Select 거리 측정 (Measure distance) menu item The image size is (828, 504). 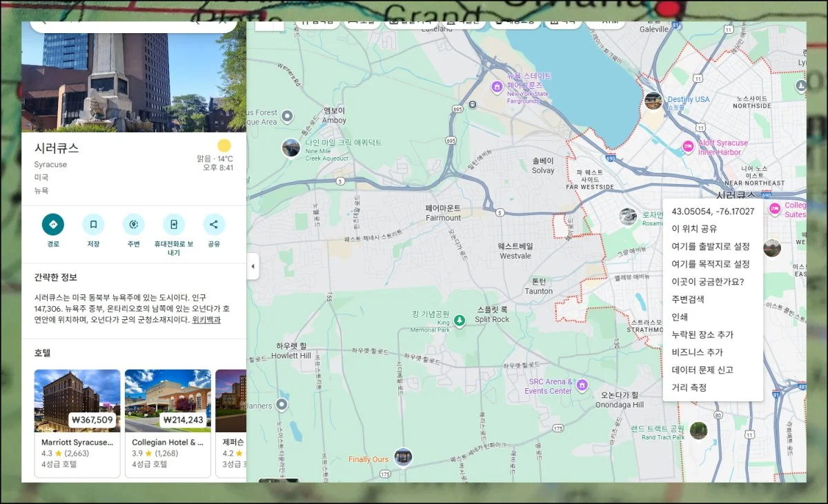pos(689,387)
